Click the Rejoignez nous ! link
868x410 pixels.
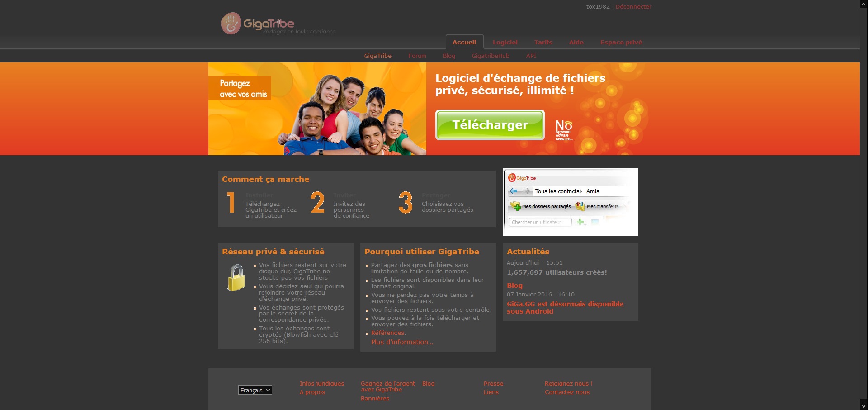(568, 384)
